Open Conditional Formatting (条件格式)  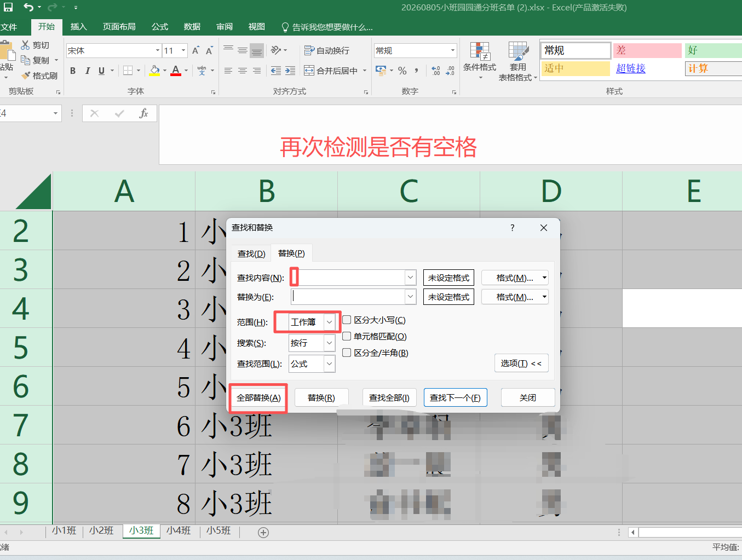pos(480,61)
